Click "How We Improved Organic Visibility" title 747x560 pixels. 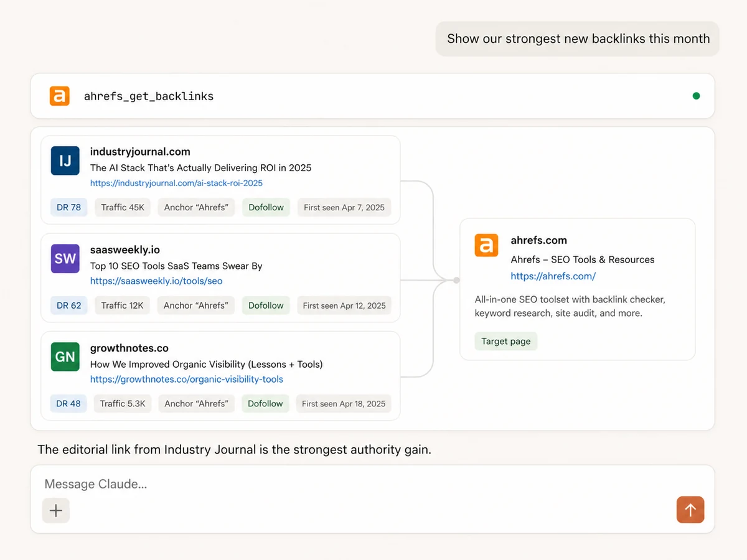206,364
